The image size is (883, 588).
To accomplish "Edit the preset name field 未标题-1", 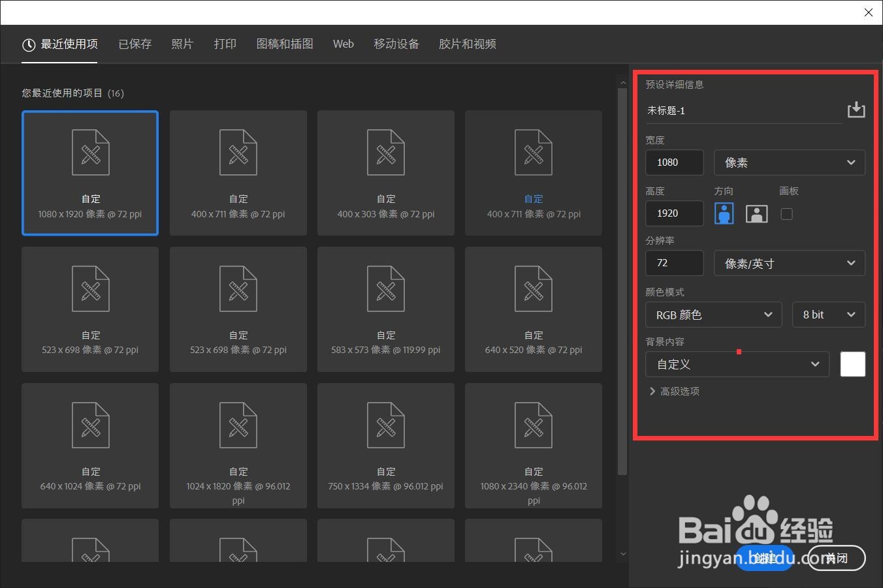I will coord(743,111).
